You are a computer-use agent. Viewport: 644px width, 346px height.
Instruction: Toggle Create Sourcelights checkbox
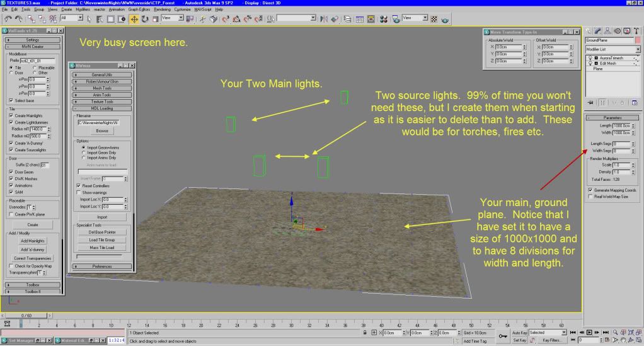point(11,150)
